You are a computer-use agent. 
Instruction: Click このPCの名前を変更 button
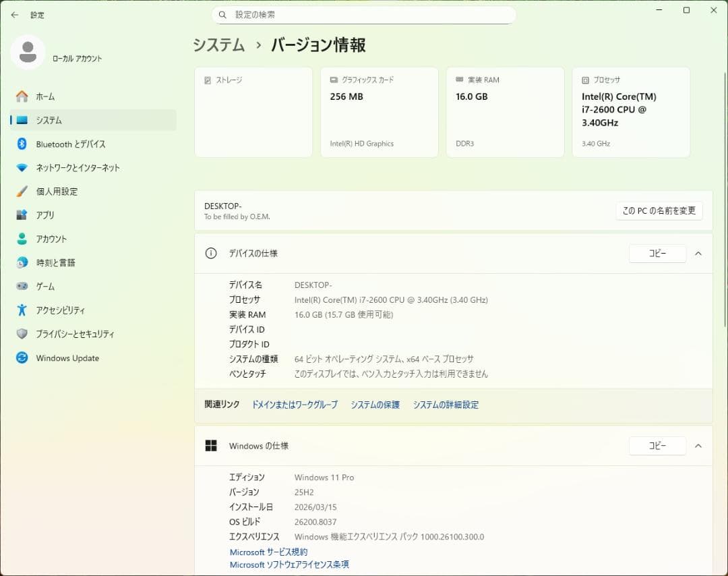659,211
